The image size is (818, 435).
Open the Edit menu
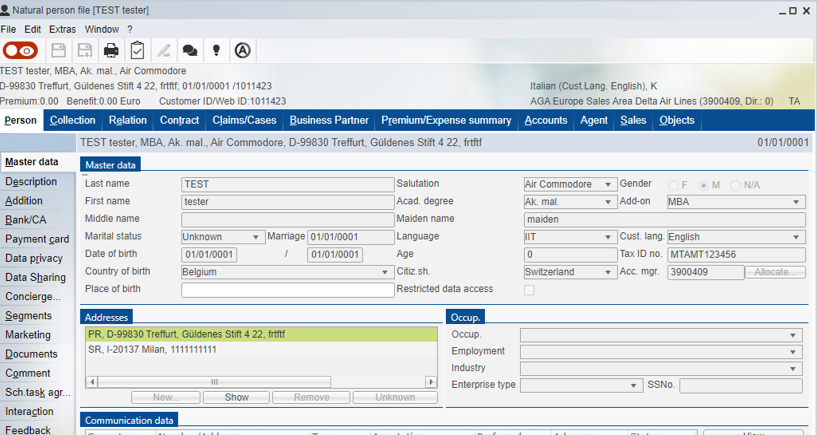tap(32, 29)
